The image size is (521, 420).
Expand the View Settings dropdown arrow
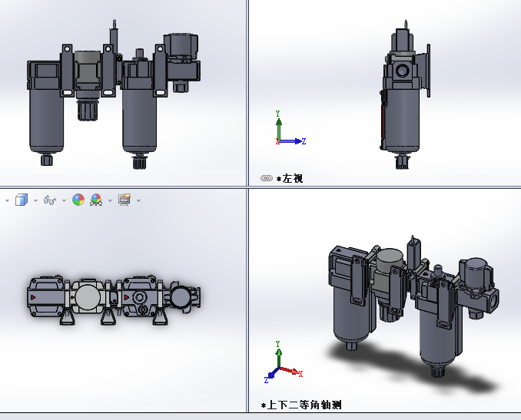pos(139,200)
